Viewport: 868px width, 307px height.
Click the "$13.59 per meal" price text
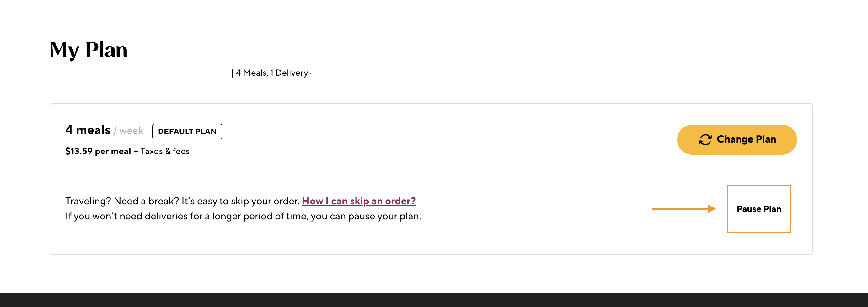98,151
